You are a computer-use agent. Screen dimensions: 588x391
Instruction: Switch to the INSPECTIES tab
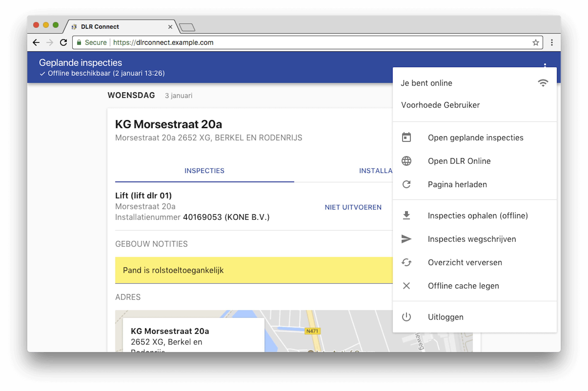204,171
